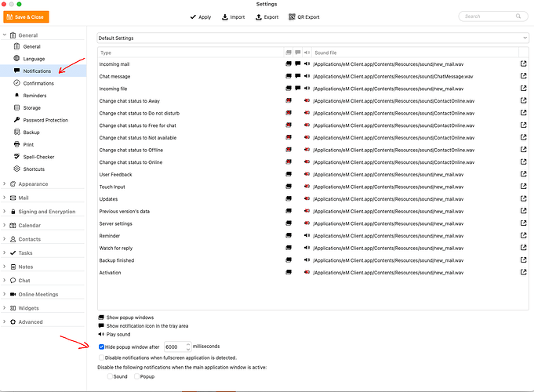Toggle popup for Change chat status to Away
This screenshot has height=392, width=534.
pos(289,100)
